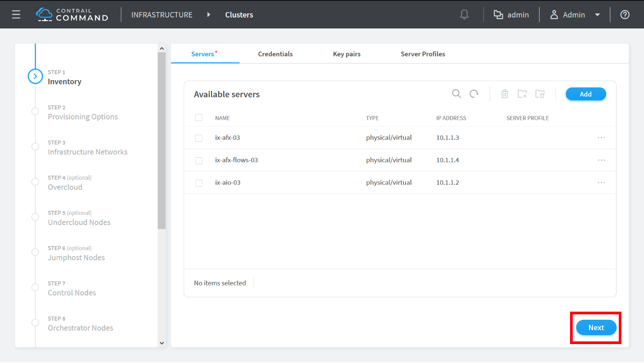Check the box for ix-afx-flows-03

[x=199, y=160]
